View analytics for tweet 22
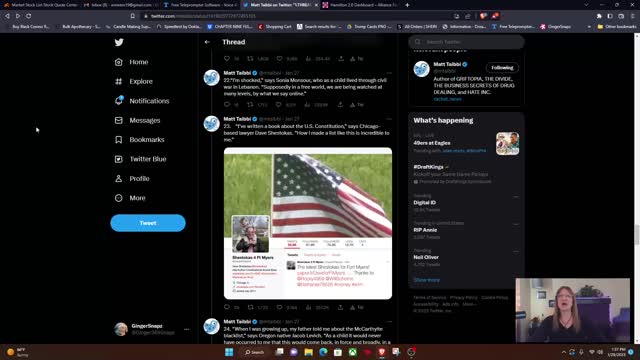The width and height of the screenshot is (640, 360). (307, 104)
